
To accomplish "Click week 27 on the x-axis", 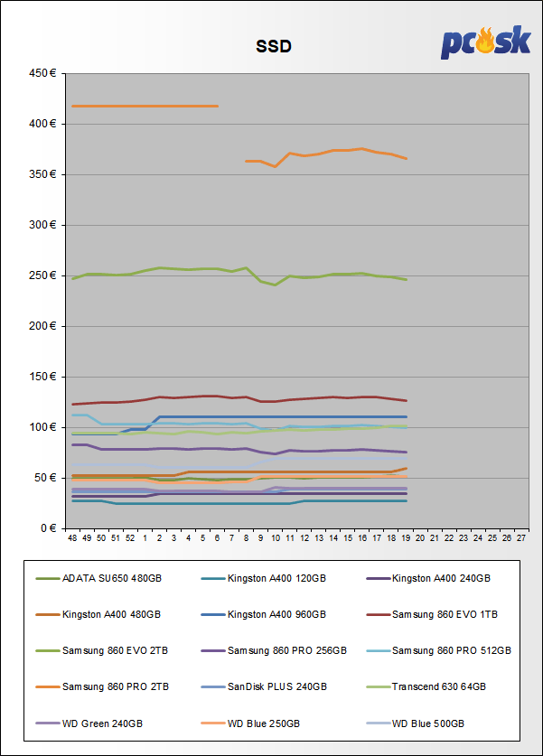I will [x=521, y=538].
